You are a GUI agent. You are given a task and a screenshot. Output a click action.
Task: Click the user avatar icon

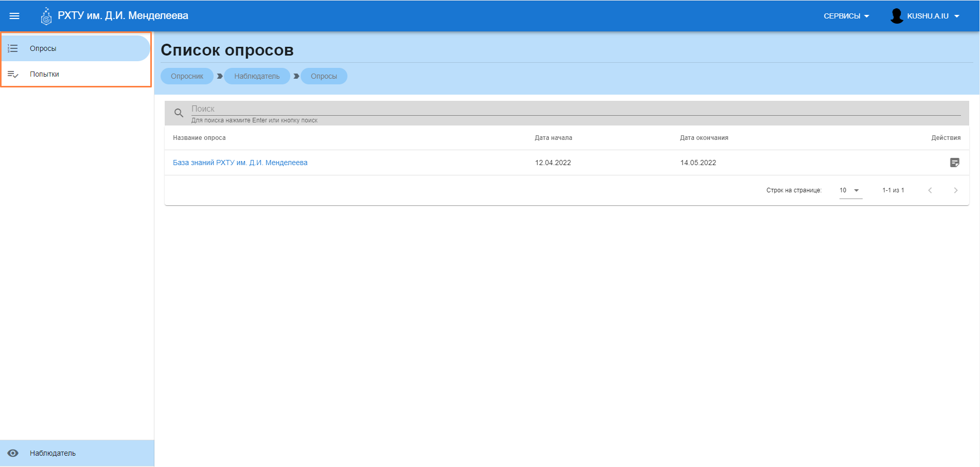pyautogui.click(x=897, y=16)
